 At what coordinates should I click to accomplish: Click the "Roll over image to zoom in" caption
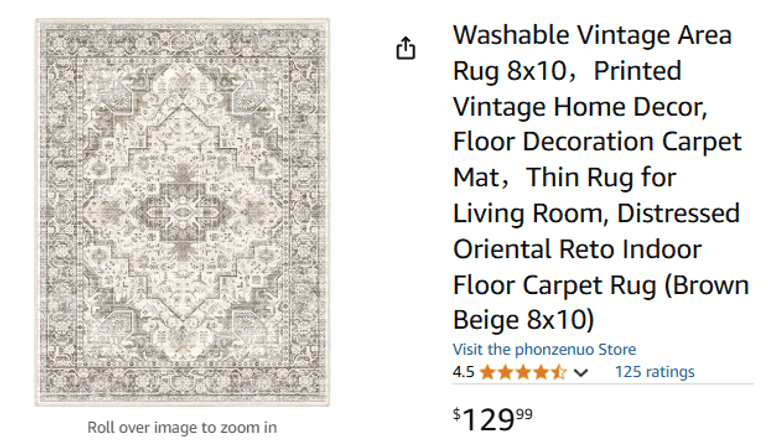click(x=182, y=427)
